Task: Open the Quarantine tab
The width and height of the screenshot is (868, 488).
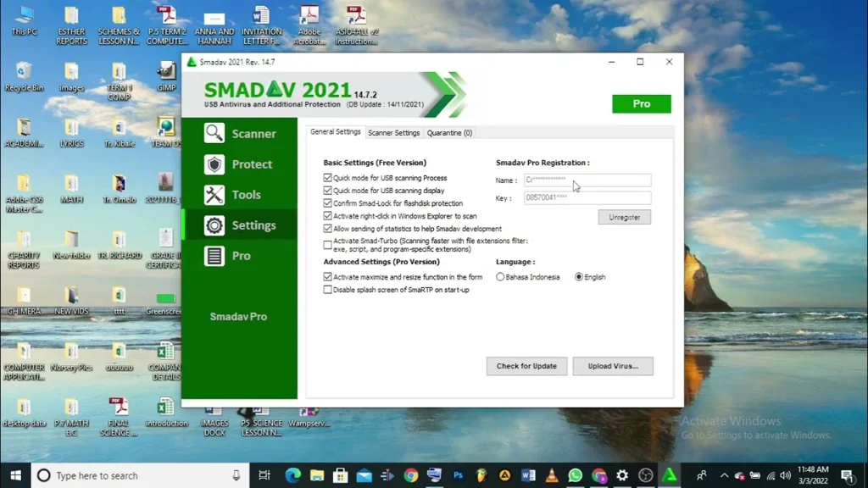Action: 449,132
